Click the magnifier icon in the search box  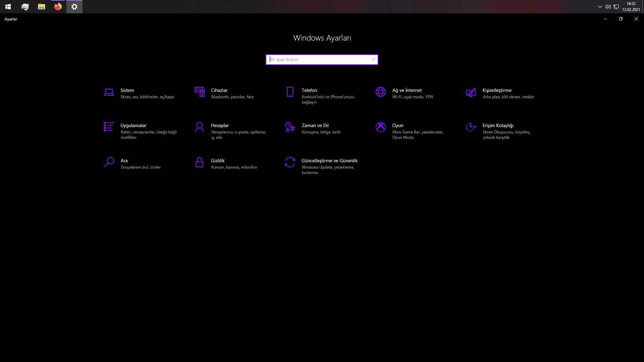click(373, 60)
